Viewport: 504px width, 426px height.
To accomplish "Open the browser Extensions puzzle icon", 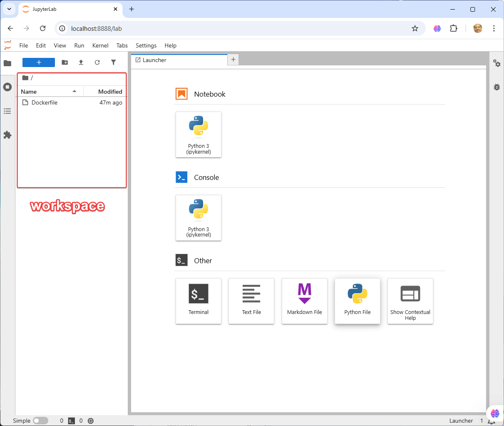I will pyautogui.click(x=454, y=28).
